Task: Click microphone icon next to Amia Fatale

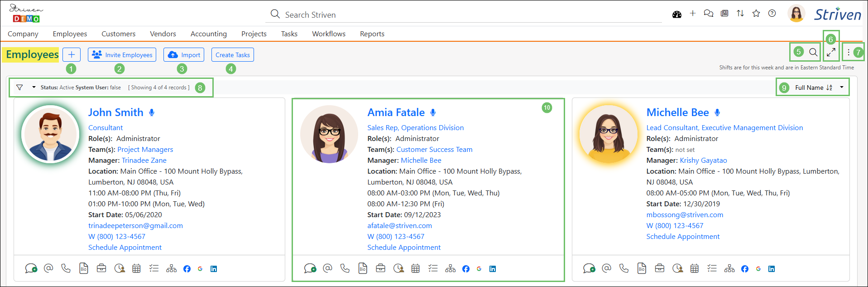Action: (433, 112)
